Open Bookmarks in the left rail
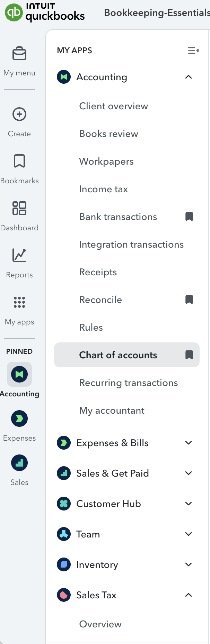This screenshot has width=210, height=644. (x=19, y=161)
